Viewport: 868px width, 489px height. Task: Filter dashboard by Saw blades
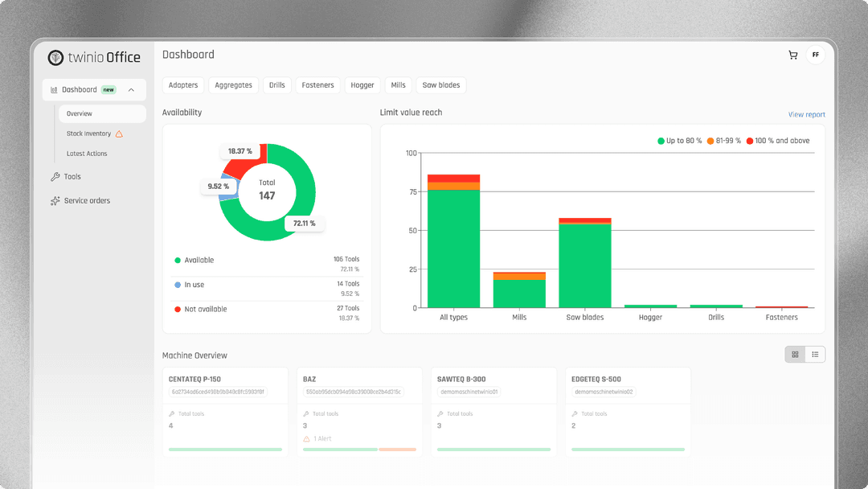pos(441,85)
